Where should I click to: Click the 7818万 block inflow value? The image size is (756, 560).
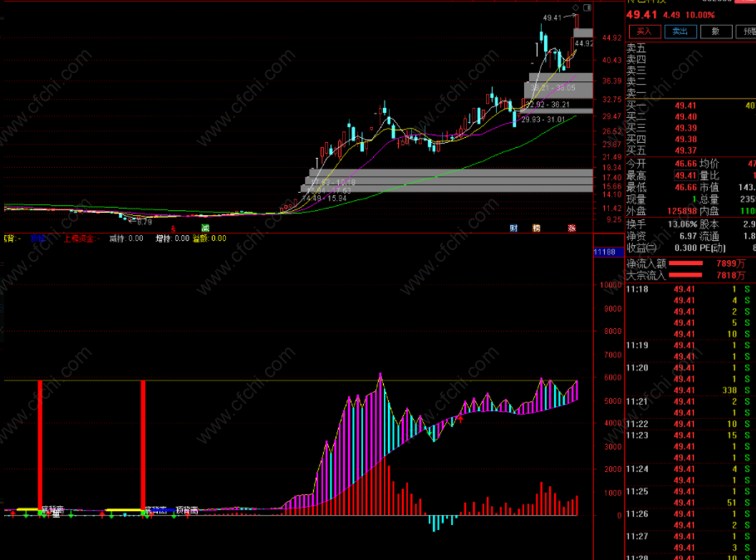coord(731,275)
